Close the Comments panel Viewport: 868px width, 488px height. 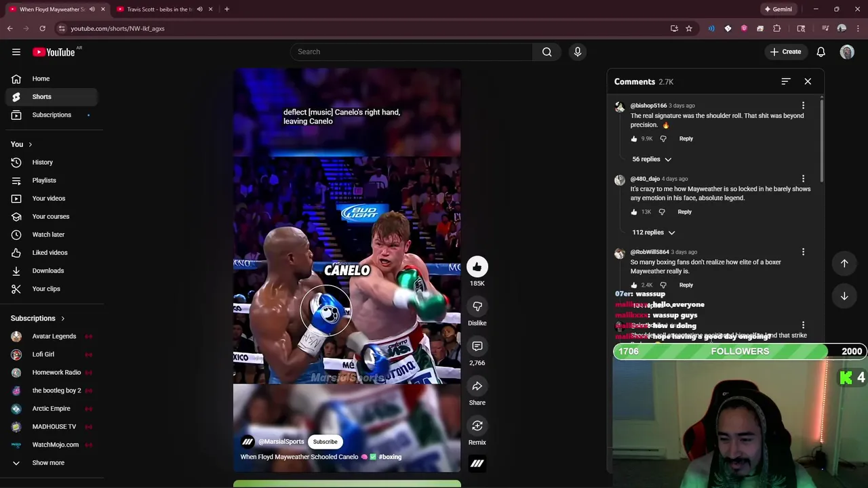coord(808,81)
